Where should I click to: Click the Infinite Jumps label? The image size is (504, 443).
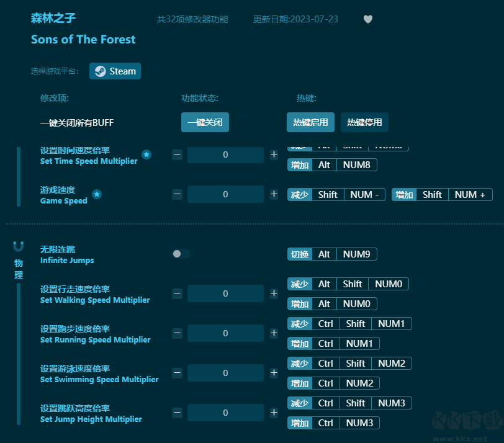67,260
